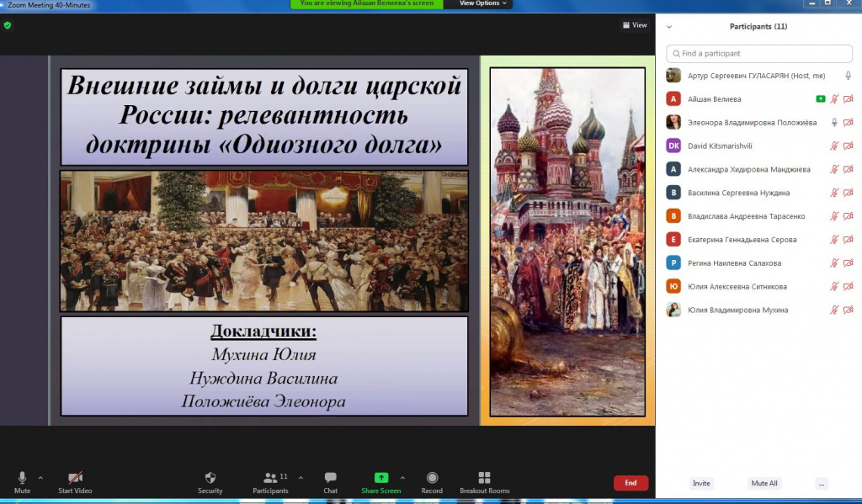Click Элеонора Положиёва microphone icon
Screen dimensions: 862x504
tap(834, 123)
